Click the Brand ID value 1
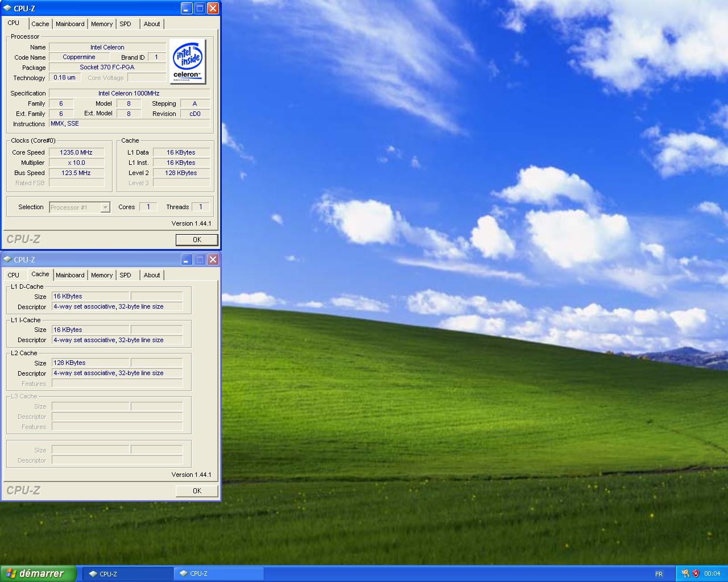Screen dimensions: 728x582 point(157,57)
